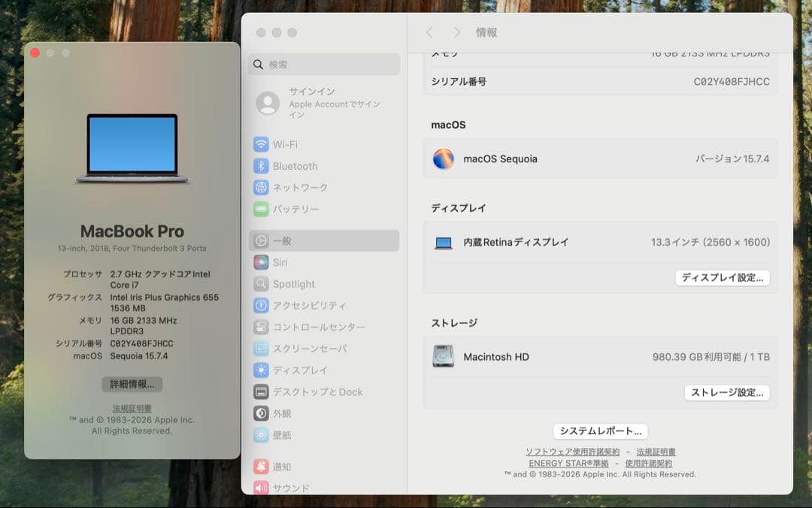Viewport: 812px width, 508px height.
Task: Open Wi-Fi settings icon in sidebar
Action: click(x=261, y=144)
